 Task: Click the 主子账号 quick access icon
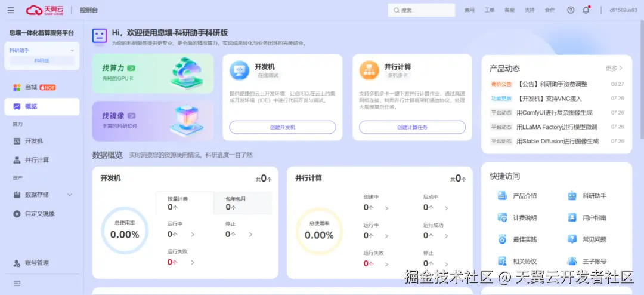572,261
